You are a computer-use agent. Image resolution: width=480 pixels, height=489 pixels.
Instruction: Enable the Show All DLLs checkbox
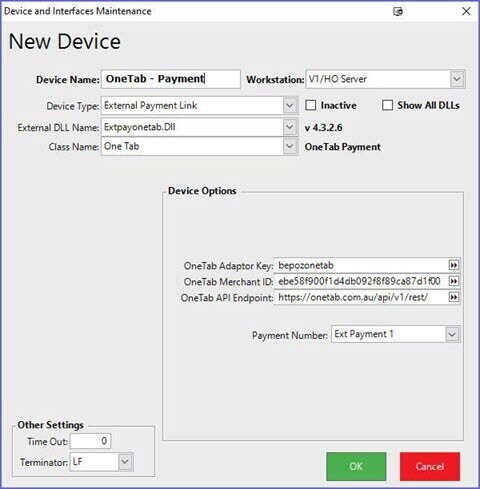pyautogui.click(x=387, y=105)
